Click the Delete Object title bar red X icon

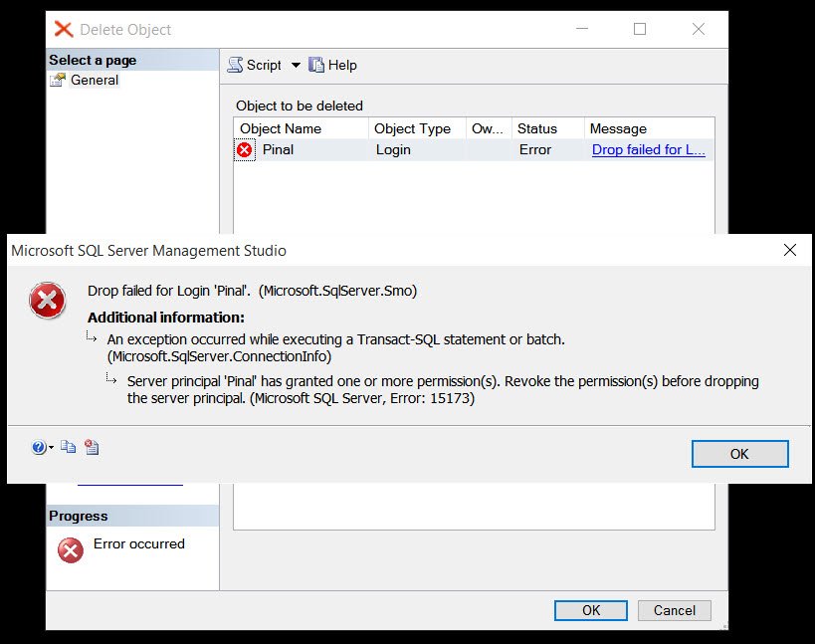(x=64, y=29)
